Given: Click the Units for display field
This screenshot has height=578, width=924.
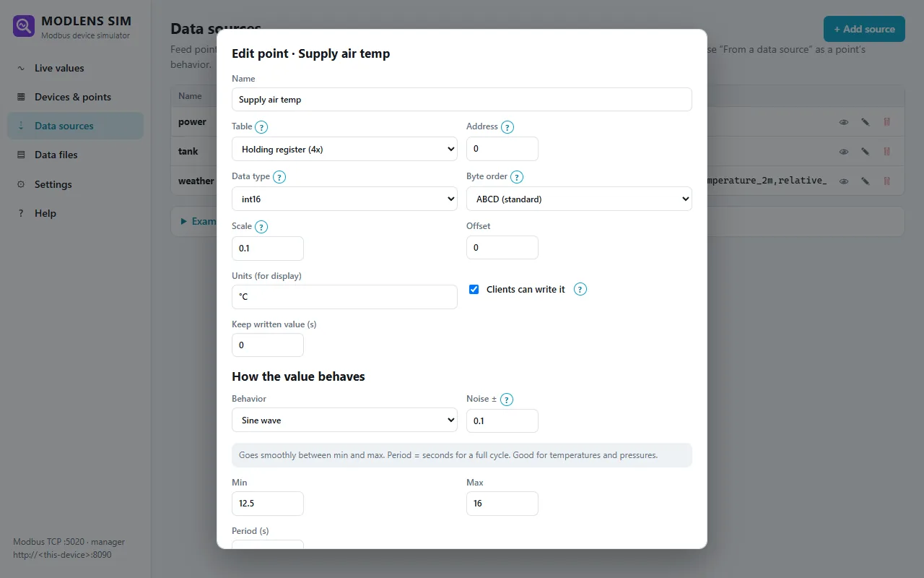Looking at the screenshot, I should 344,297.
